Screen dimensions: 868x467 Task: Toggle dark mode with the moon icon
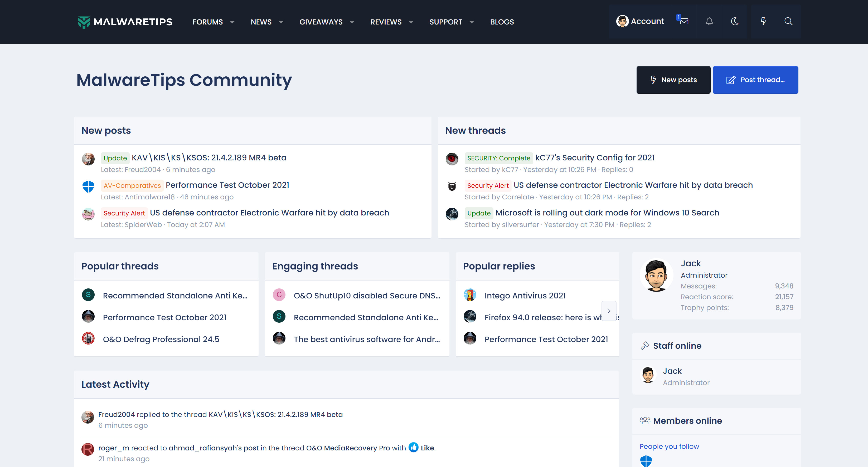pyautogui.click(x=735, y=22)
